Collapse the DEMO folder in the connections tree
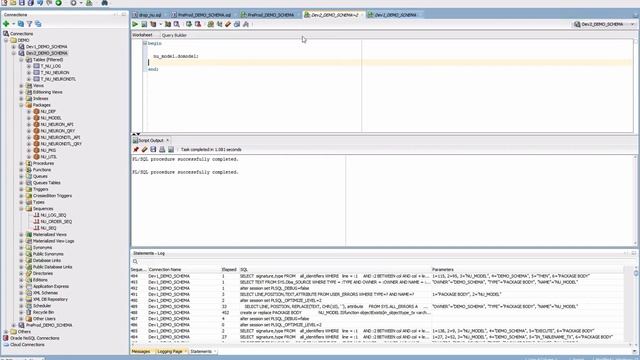 [6, 40]
